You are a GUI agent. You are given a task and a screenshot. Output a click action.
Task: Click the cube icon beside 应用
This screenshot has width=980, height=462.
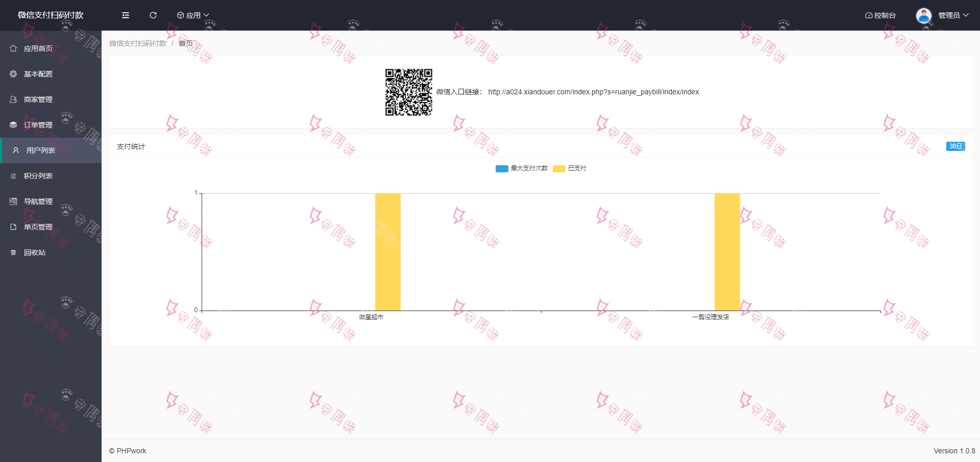tap(180, 15)
